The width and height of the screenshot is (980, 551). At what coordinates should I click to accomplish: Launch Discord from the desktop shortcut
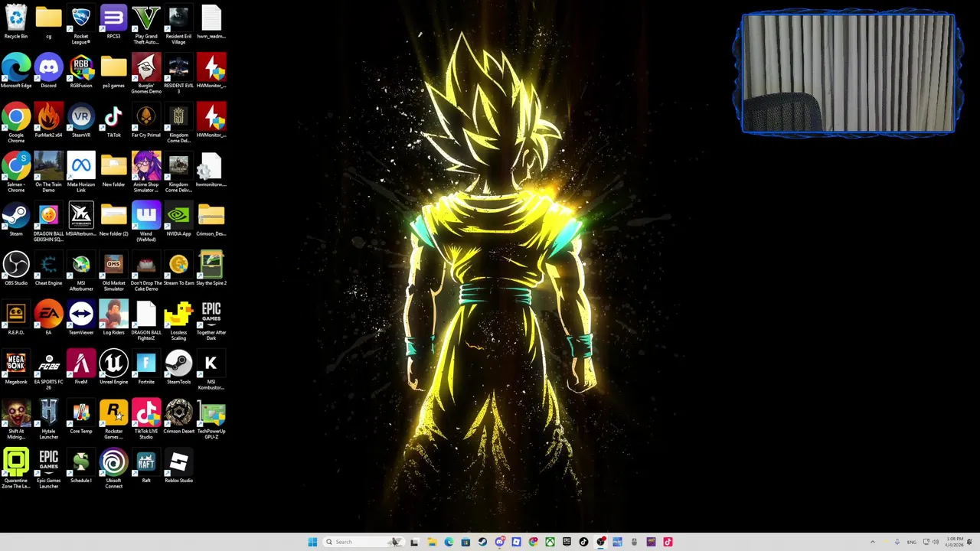[x=48, y=71]
